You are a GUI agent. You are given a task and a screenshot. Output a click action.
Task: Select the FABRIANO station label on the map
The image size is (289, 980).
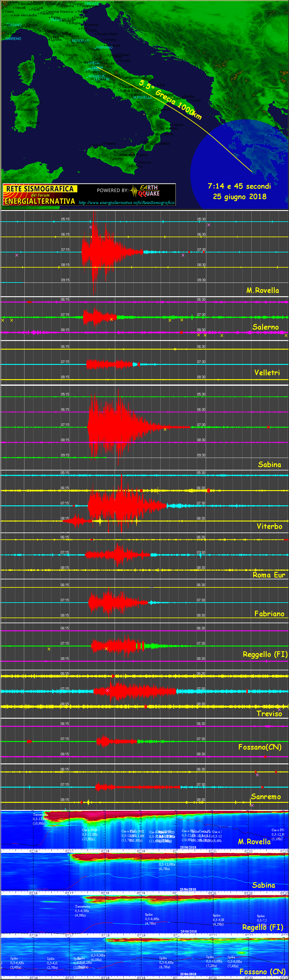104,47
